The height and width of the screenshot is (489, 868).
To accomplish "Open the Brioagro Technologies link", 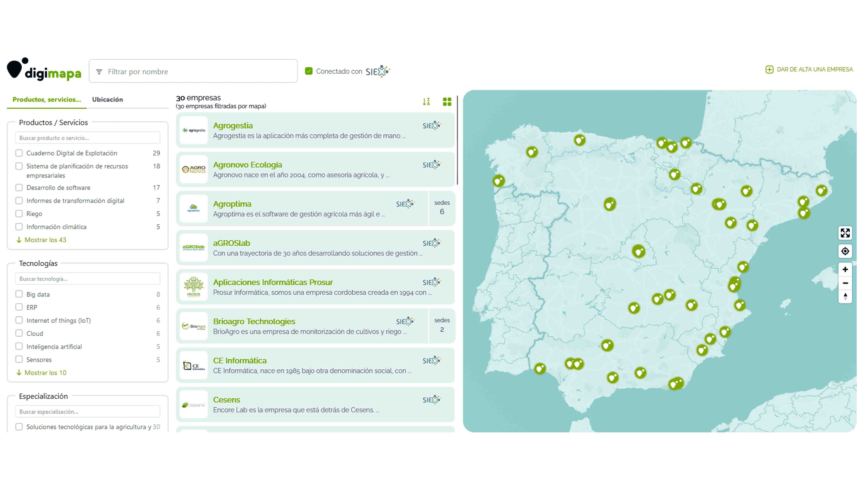I will [x=254, y=321].
